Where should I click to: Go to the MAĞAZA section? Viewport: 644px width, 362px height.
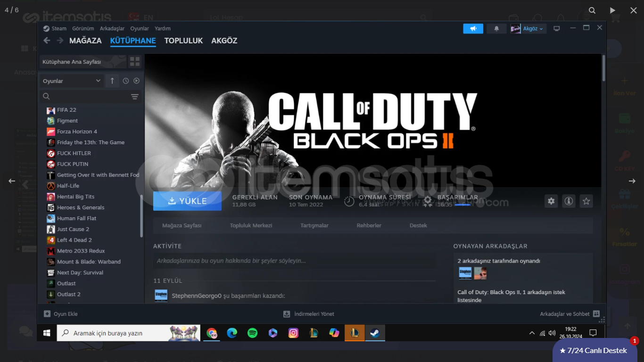(x=85, y=41)
